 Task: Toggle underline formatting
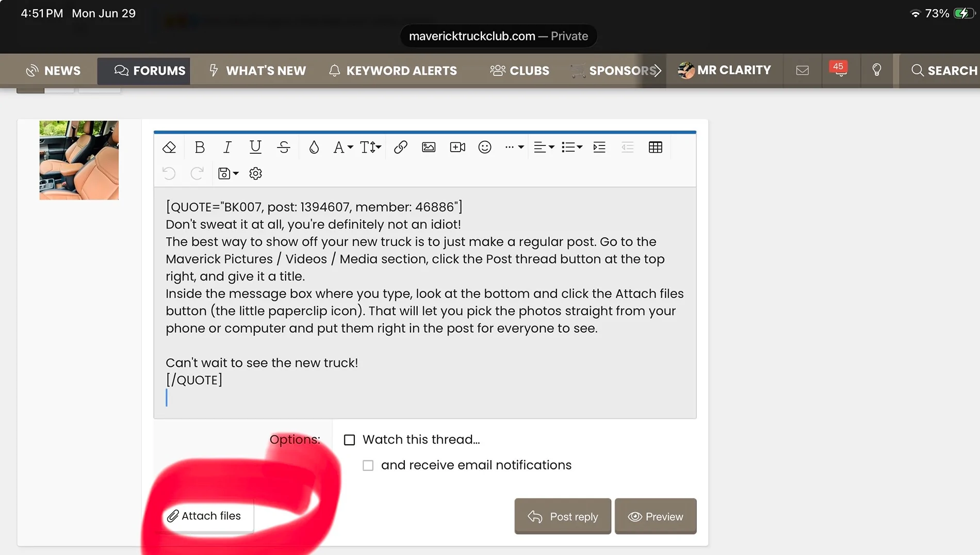pos(255,148)
